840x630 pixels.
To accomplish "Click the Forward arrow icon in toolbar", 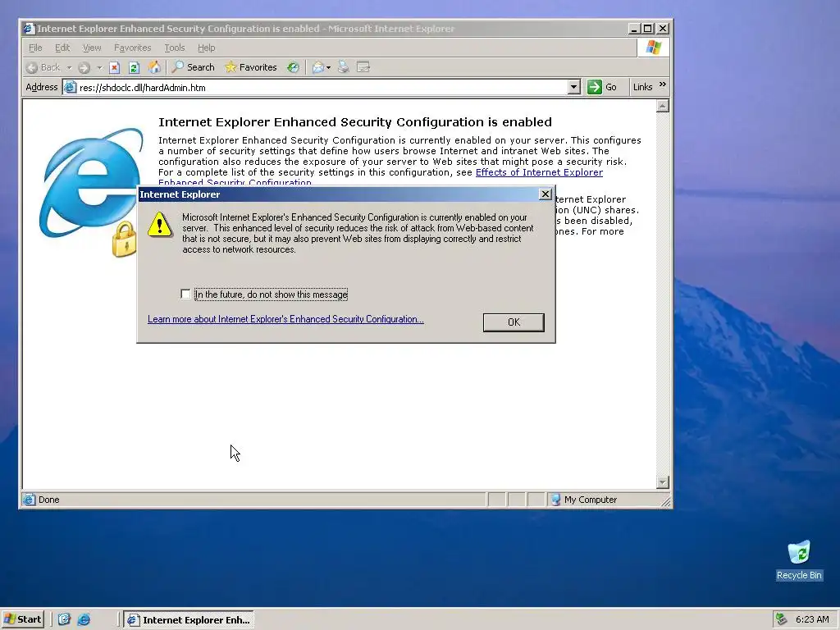I will click(x=84, y=67).
